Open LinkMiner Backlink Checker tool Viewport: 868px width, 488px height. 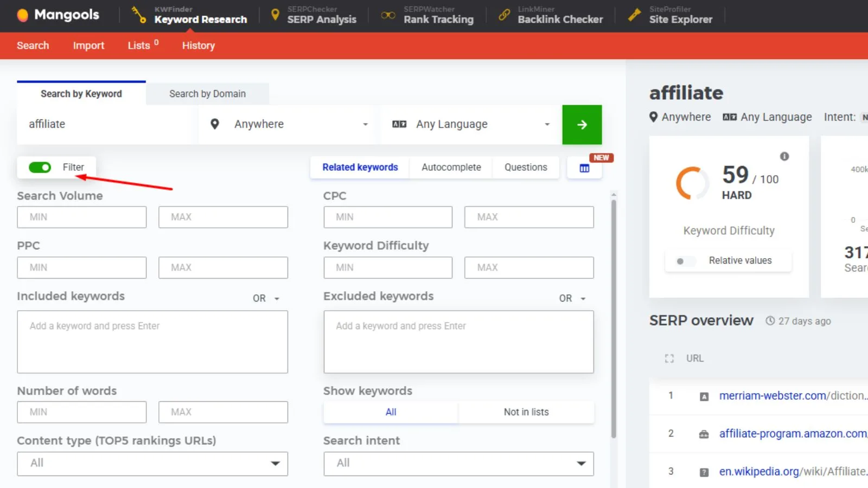(x=551, y=15)
